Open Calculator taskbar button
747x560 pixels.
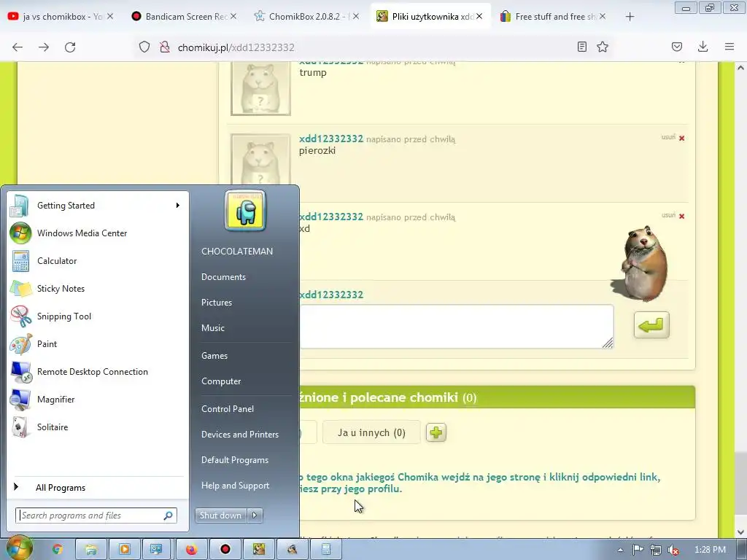click(x=326, y=549)
